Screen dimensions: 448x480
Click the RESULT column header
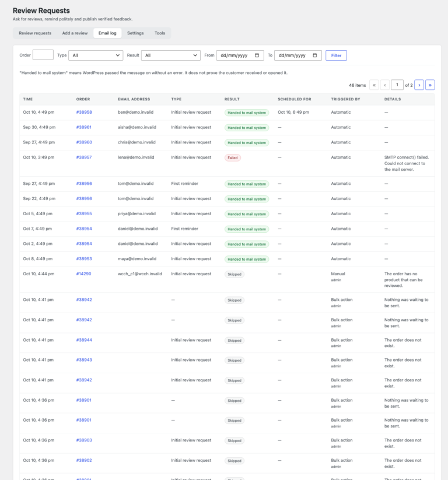(x=232, y=99)
